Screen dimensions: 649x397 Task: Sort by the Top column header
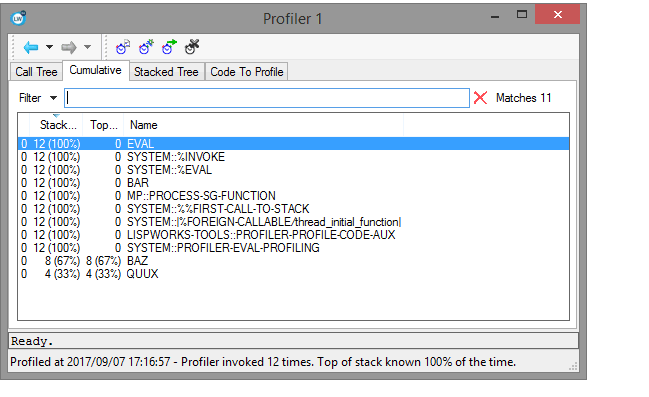pos(103,125)
